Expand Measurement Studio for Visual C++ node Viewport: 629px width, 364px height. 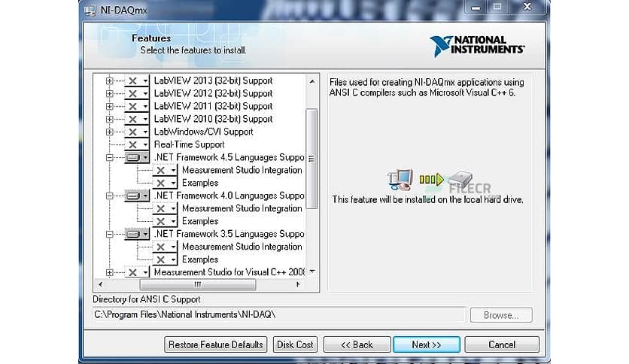pyautogui.click(x=109, y=272)
